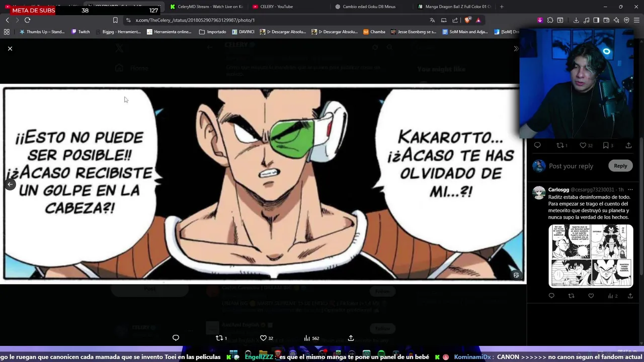Open the @cesargg73230031 handle link
The height and width of the screenshot is (362, 644).
click(x=593, y=190)
